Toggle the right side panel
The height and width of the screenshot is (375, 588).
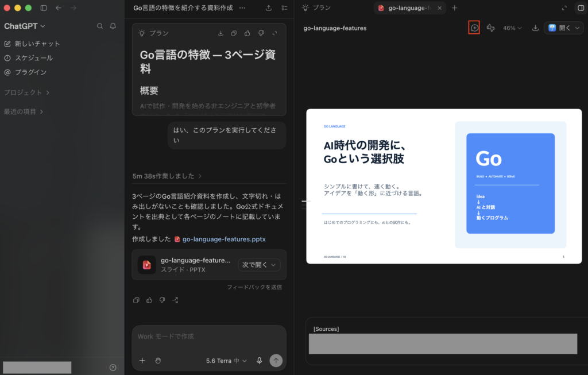click(581, 8)
